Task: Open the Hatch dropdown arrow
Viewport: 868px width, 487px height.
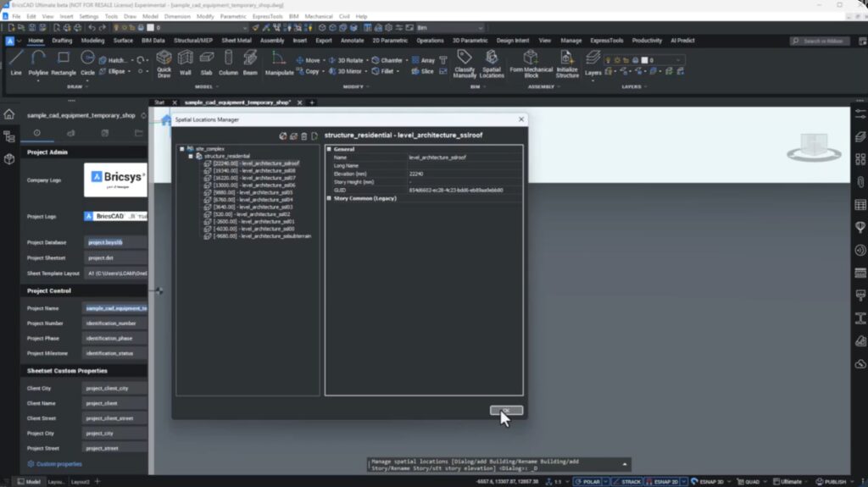Action: [131, 60]
